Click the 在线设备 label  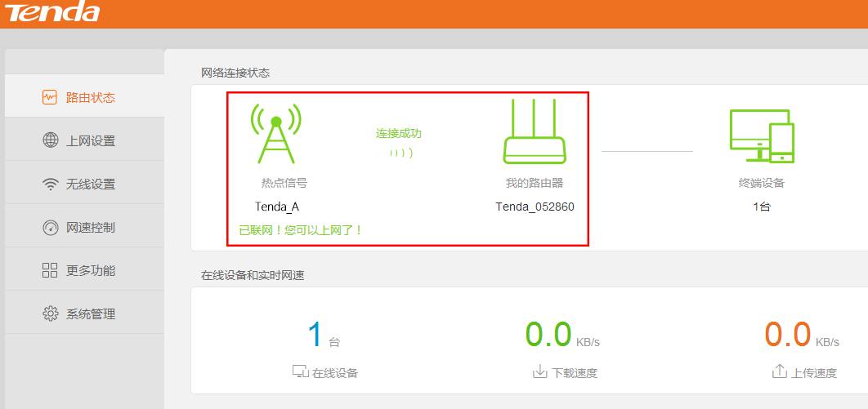[335, 373]
